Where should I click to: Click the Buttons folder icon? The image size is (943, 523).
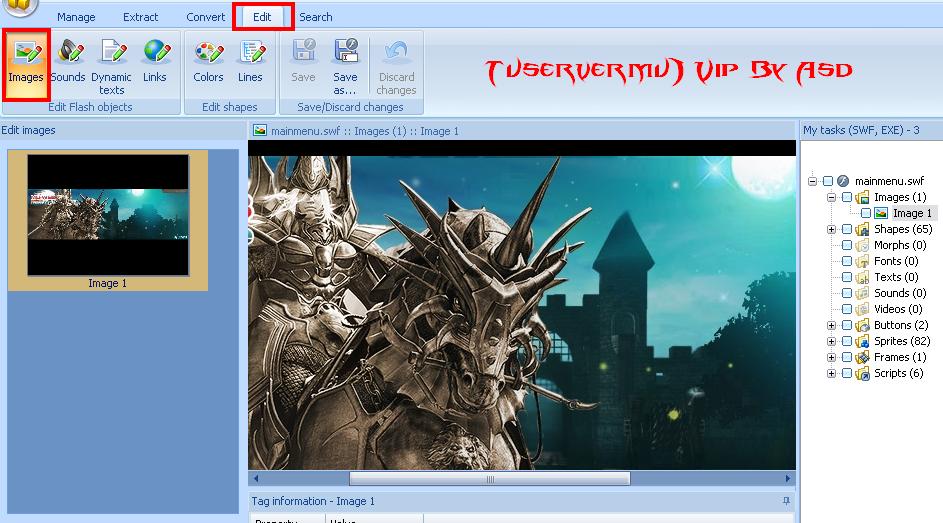coord(862,325)
